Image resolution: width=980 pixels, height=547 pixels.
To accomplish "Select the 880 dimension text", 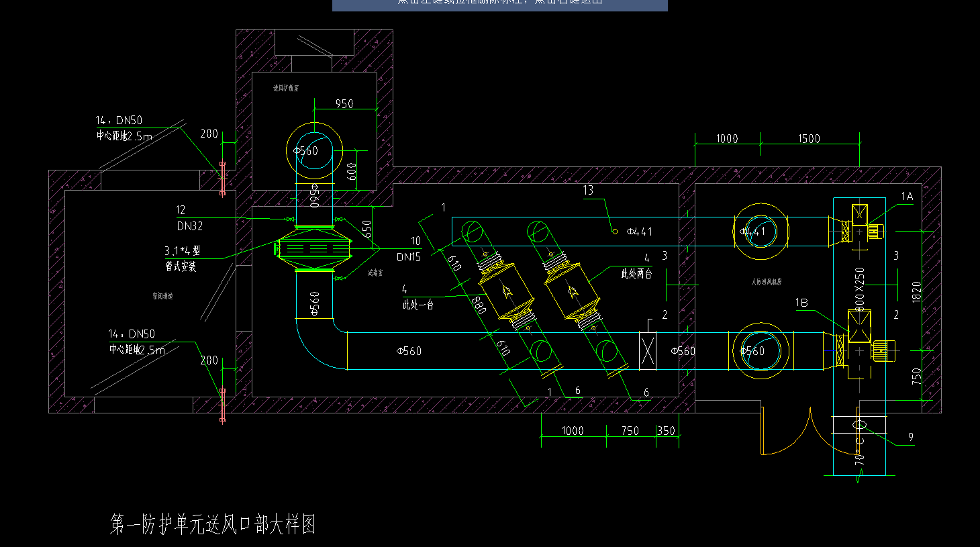I will (479, 305).
